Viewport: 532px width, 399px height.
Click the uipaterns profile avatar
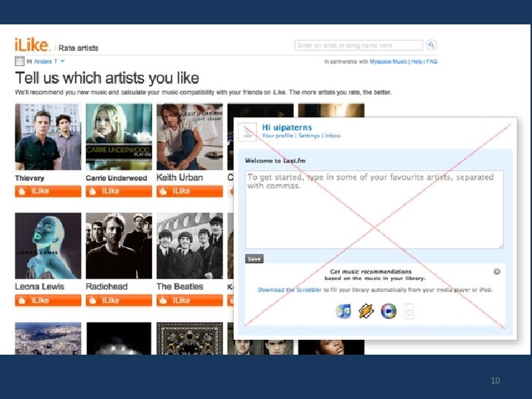click(248, 132)
